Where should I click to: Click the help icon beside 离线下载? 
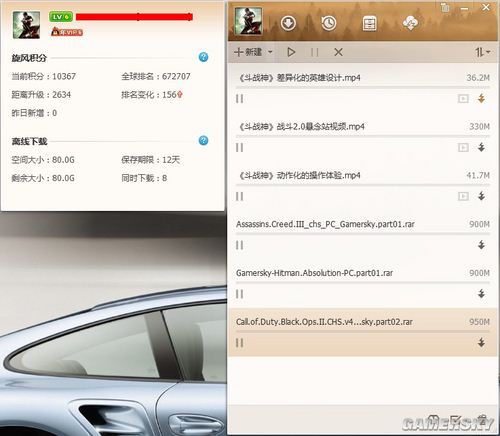point(203,140)
